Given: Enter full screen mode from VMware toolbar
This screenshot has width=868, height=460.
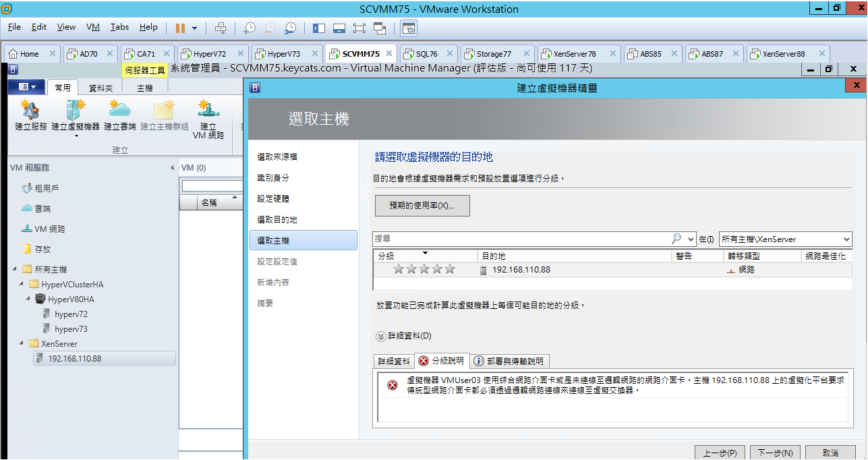Looking at the screenshot, I should coord(359,28).
